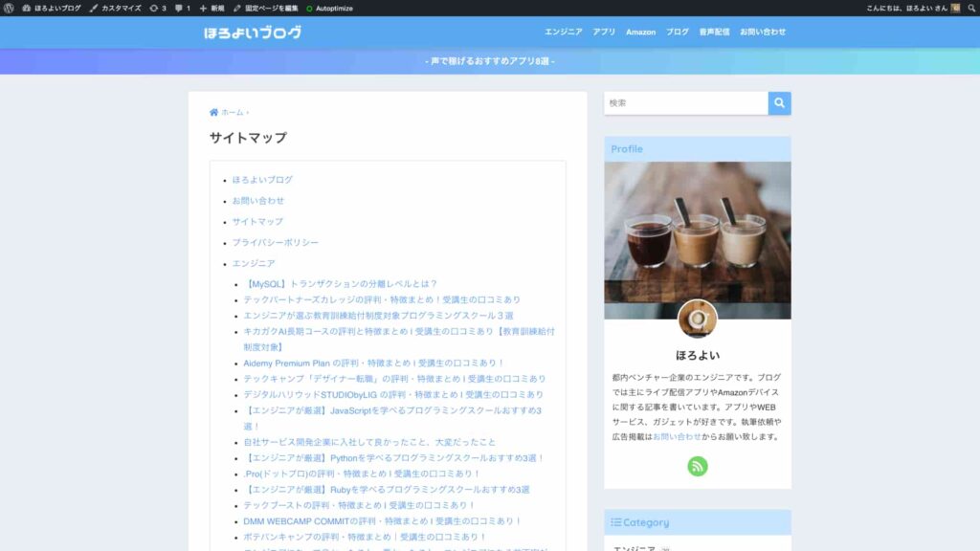
Task: Click the ほろよいブログ site logo
Action: point(253,33)
